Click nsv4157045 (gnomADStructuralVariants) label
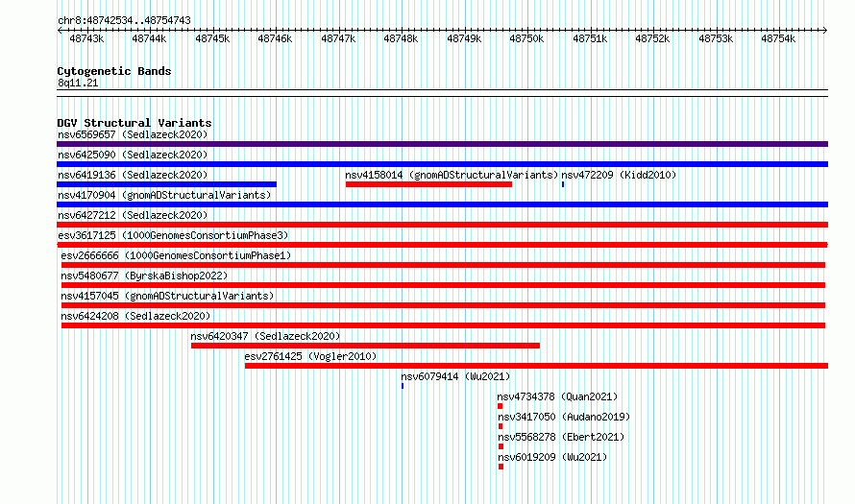 click(167, 296)
